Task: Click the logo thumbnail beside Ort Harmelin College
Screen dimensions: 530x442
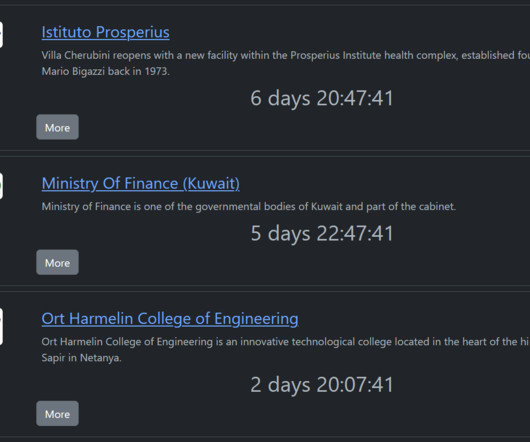Action: coord(1,326)
